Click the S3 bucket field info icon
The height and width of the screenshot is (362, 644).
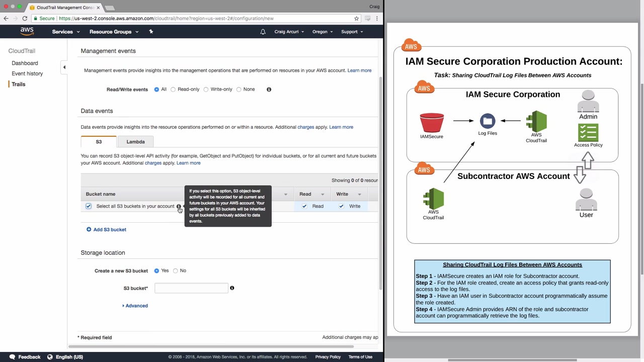click(232, 288)
